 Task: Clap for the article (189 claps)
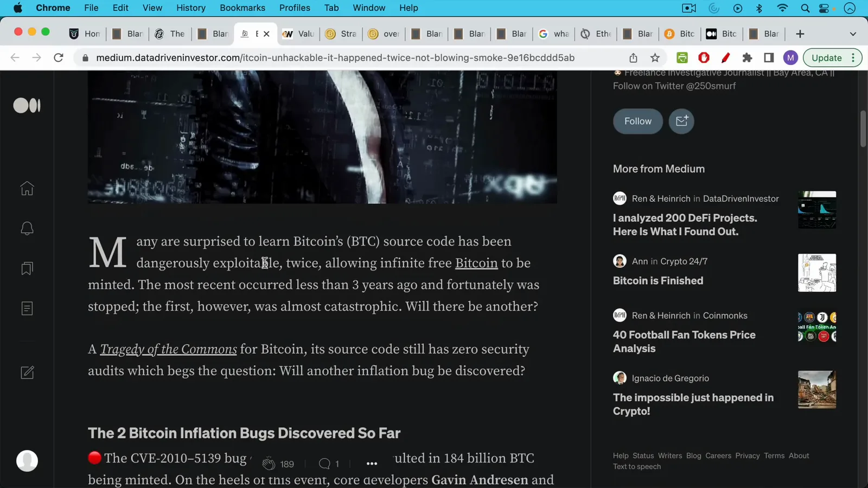tap(269, 464)
